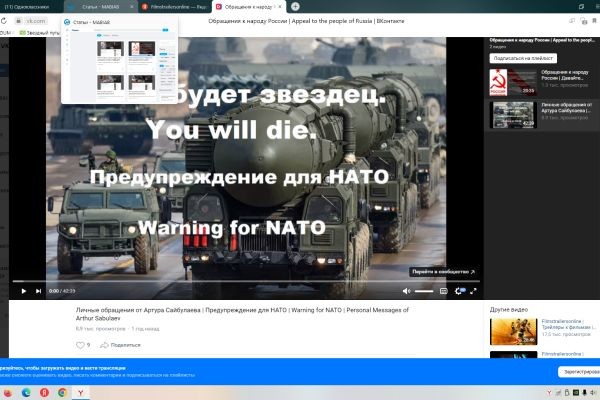The height and width of the screenshot is (400, 600).
Task: Click the Yandex icon in system tray
Action: click(x=549, y=393)
